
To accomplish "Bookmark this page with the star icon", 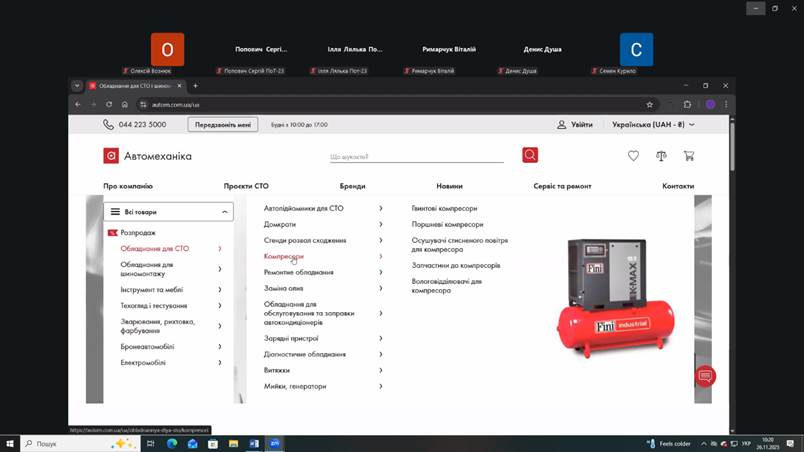I will pos(649,104).
